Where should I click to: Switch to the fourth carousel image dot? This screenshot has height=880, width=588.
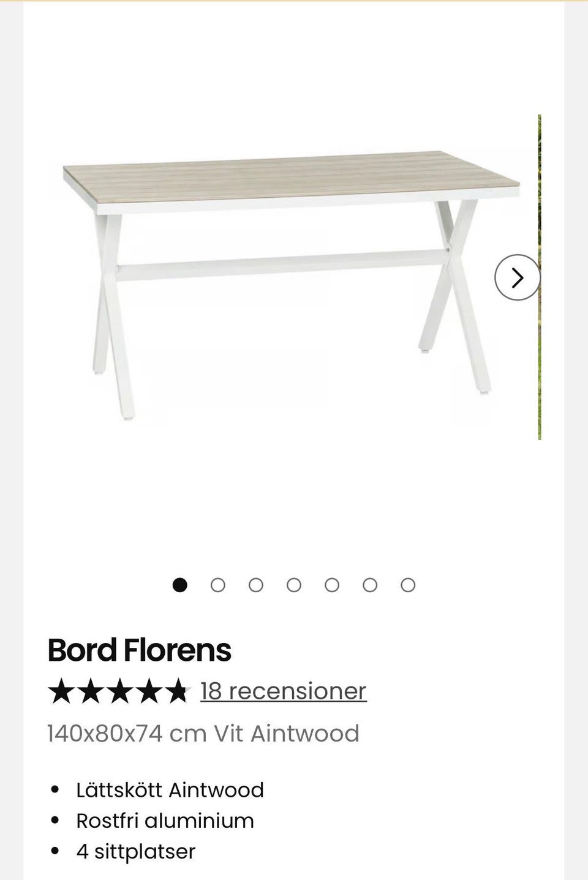[x=294, y=585]
